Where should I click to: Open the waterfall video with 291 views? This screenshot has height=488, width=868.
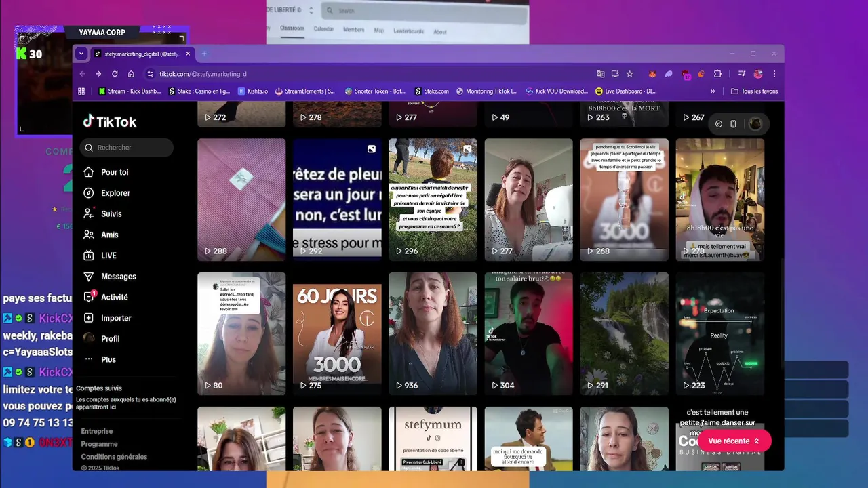click(x=624, y=333)
